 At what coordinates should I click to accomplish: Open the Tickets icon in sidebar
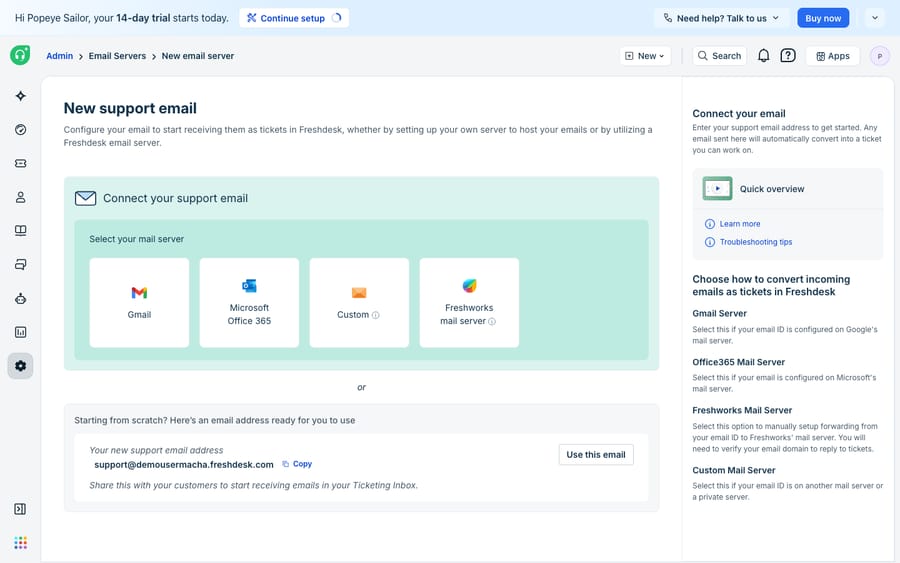pos(21,164)
